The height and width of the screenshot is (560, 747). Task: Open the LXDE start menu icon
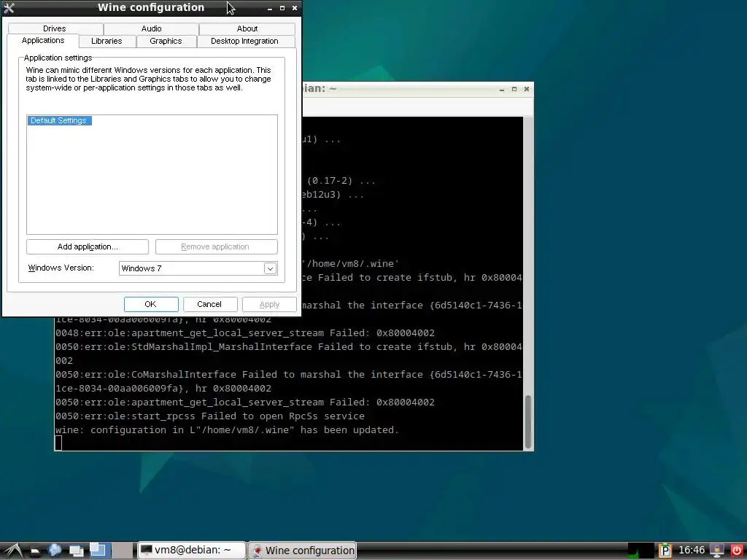13,551
